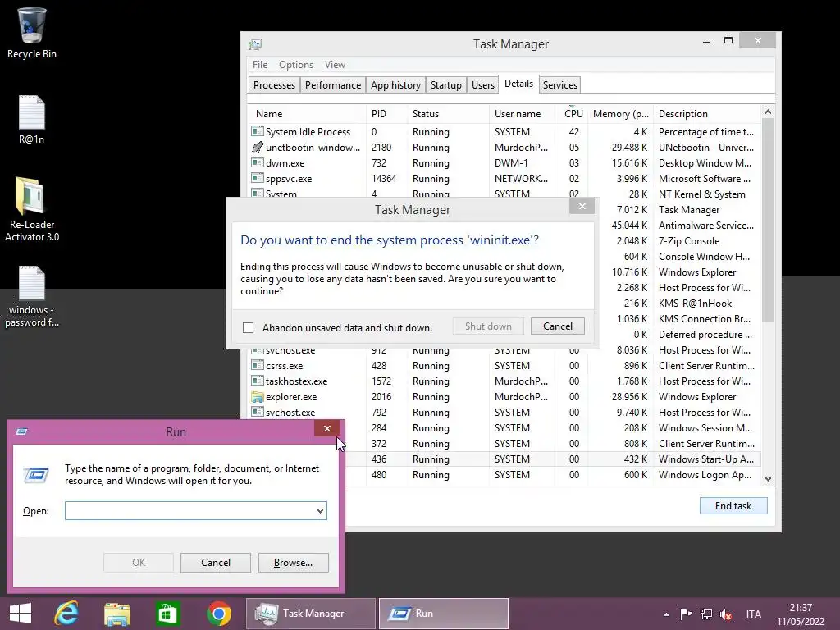
Task: Click Browse... in the Run dialog
Action: (293, 563)
